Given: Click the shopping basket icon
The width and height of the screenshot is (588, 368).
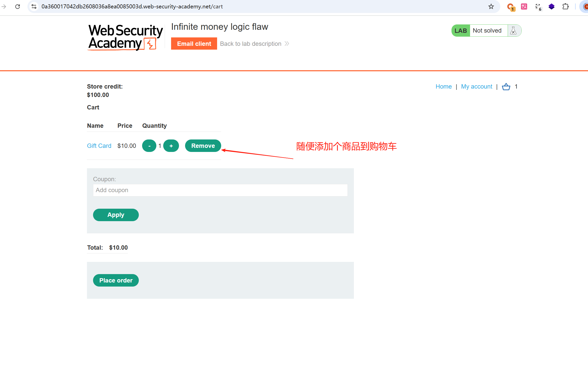Looking at the screenshot, I should coord(506,87).
